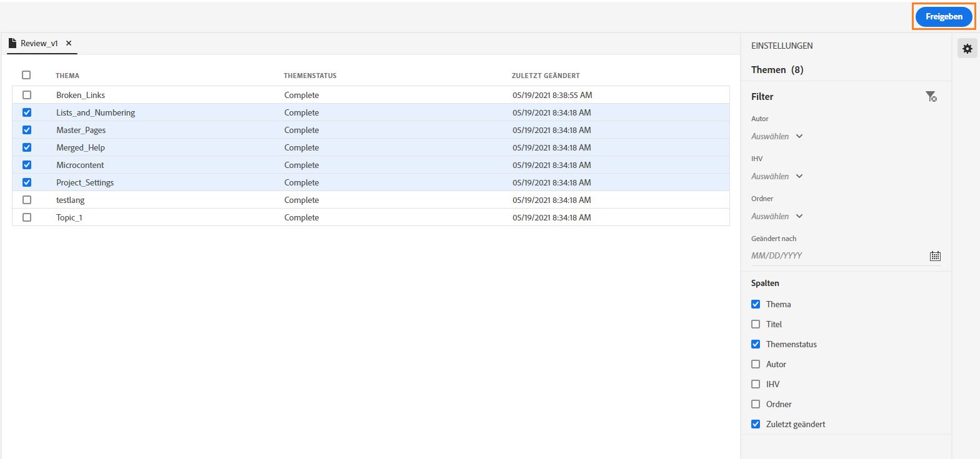Click the Themen (8) heading
Image resolution: width=980 pixels, height=459 pixels.
[777, 69]
